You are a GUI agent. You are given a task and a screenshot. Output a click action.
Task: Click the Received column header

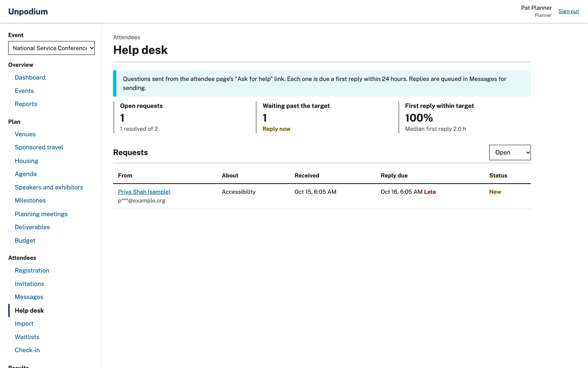point(307,175)
